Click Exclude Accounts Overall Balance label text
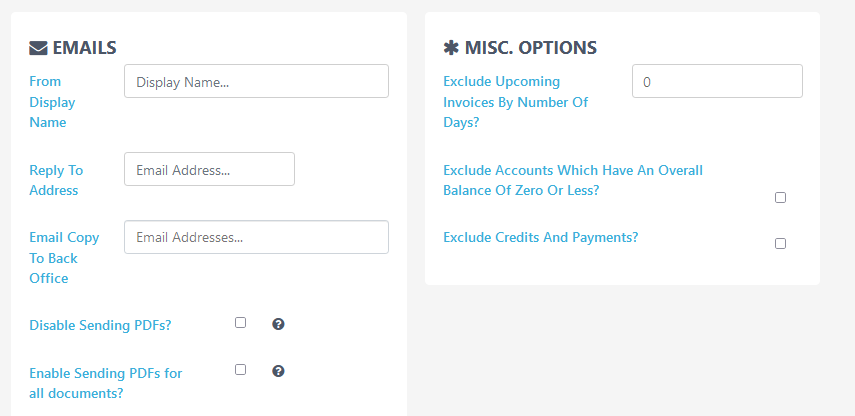 point(573,180)
